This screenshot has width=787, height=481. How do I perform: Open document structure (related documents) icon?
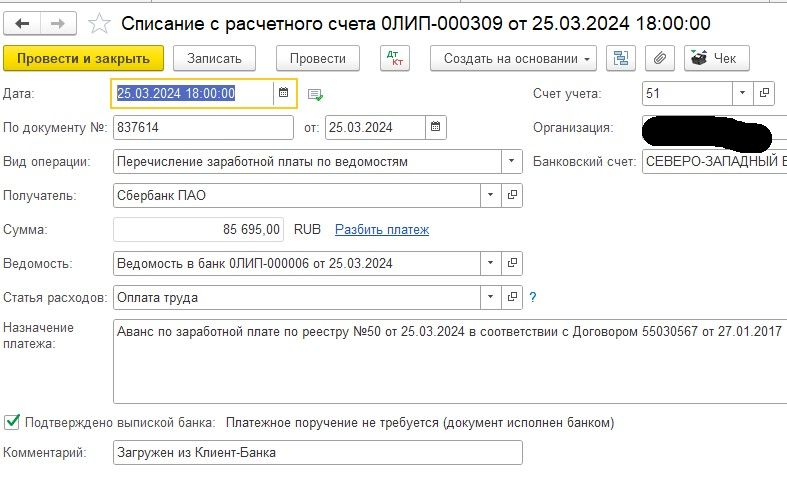[x=621, y=58]
